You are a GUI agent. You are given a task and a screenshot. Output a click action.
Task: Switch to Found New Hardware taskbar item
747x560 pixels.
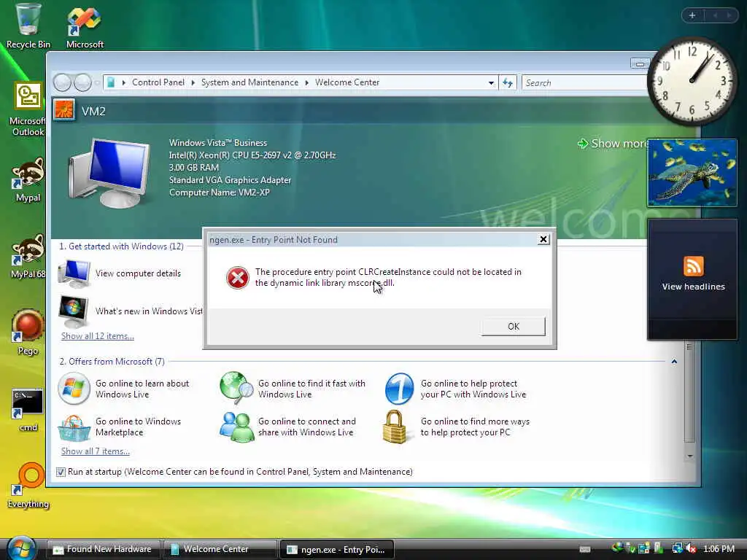coord(104,549)
